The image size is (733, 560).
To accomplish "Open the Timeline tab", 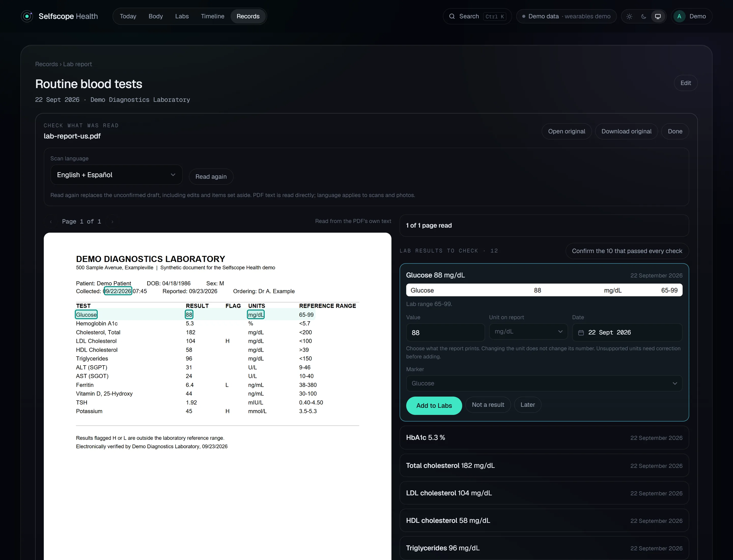I will [213, 16].
